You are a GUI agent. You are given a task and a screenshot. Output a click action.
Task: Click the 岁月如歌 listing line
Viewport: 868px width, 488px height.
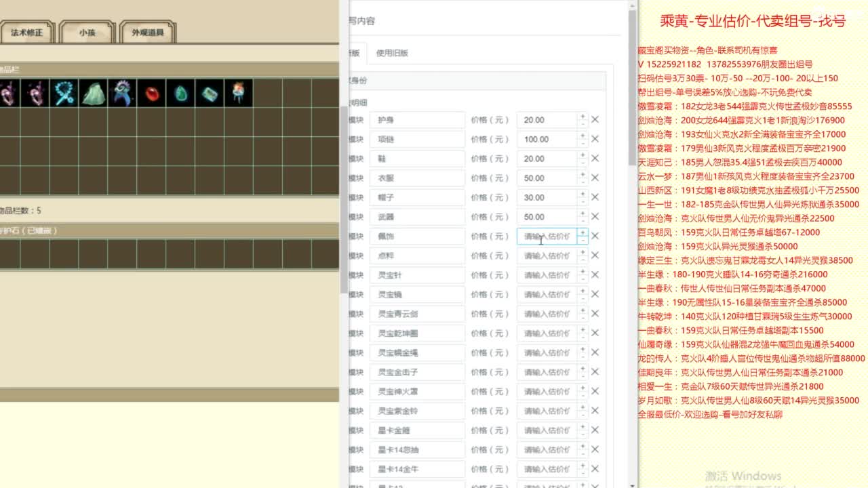749,400
